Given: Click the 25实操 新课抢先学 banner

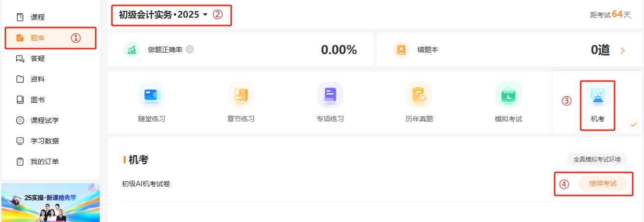Looking at the screenshot, I should tap(51, 202).
